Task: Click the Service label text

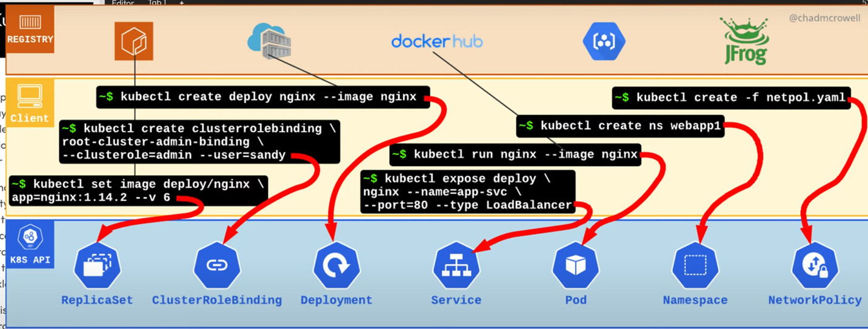Action: pyautogui.click(x=456, y=300)
